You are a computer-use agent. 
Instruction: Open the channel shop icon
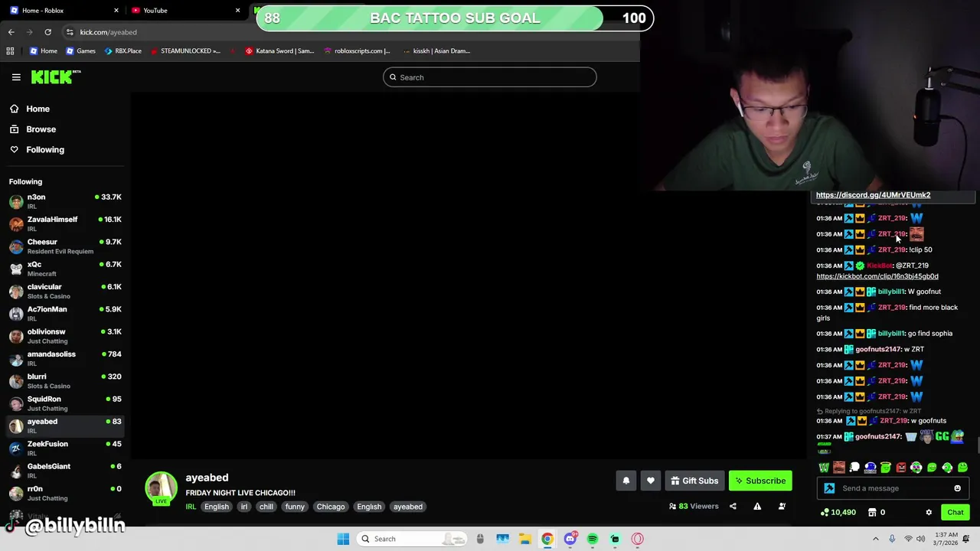(872, 512)
